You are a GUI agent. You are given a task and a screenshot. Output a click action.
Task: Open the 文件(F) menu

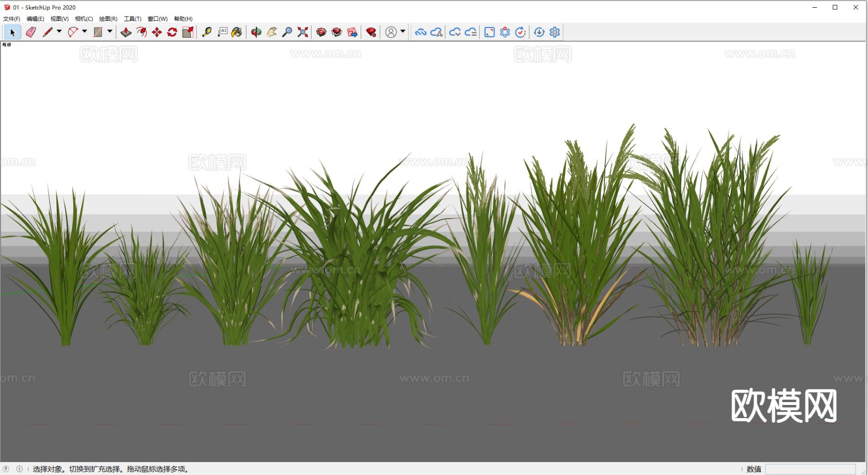coord(12,19)
